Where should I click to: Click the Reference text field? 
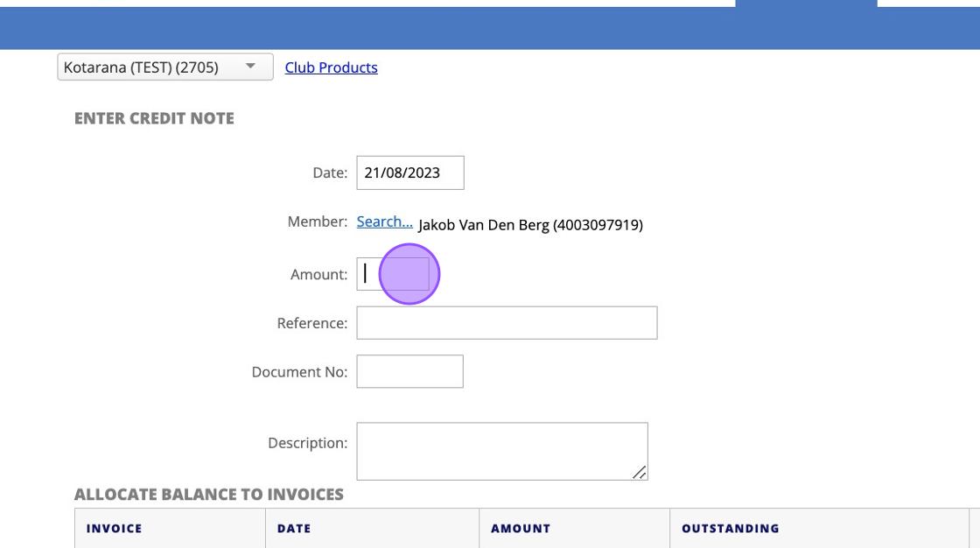point(507,323)
